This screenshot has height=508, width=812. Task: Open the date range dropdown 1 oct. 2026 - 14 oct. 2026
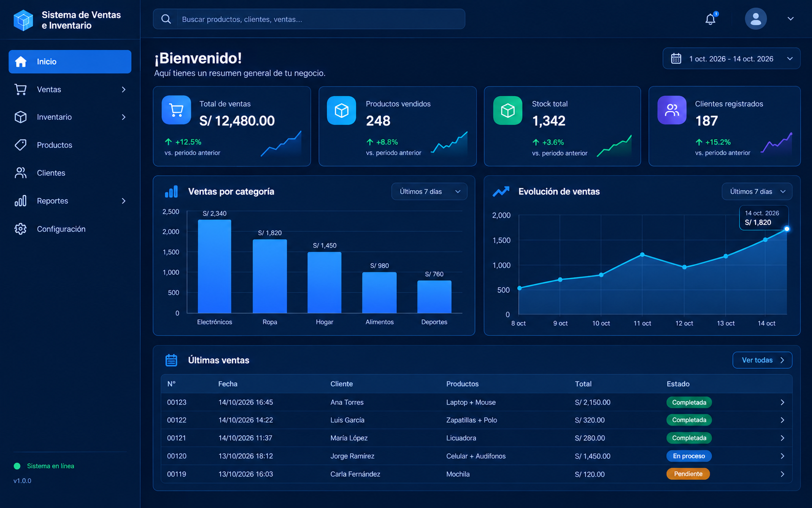[x=732, y=59]
